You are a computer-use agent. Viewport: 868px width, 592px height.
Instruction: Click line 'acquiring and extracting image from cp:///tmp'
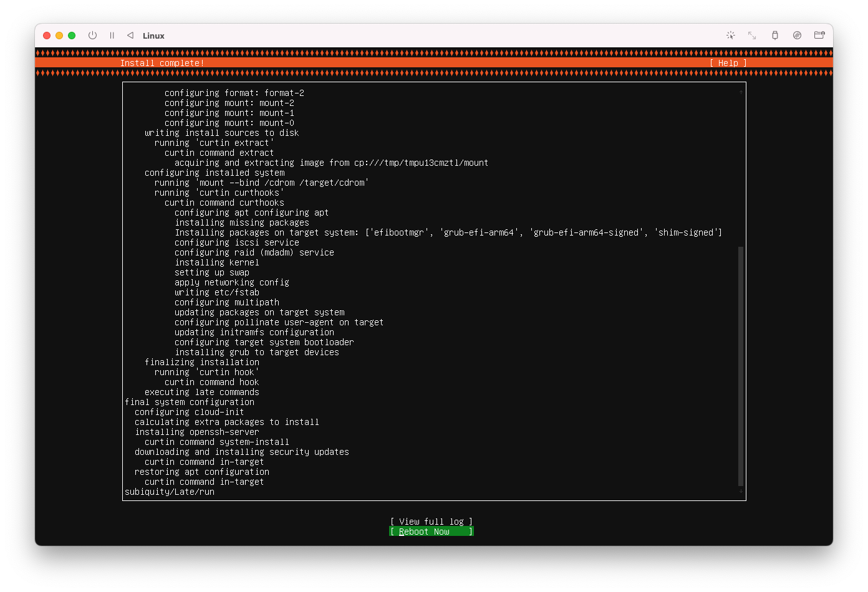coord(332,163)
